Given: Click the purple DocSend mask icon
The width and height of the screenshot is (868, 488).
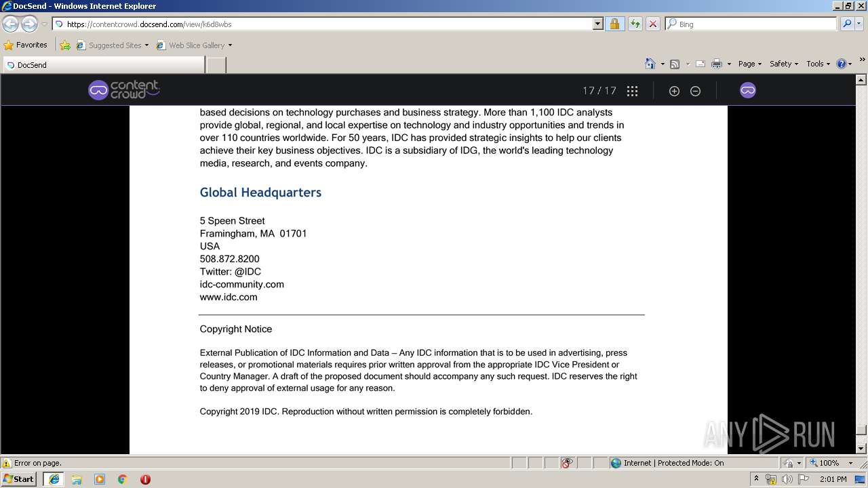Looking at the screenshot, I should coord(747,90).
